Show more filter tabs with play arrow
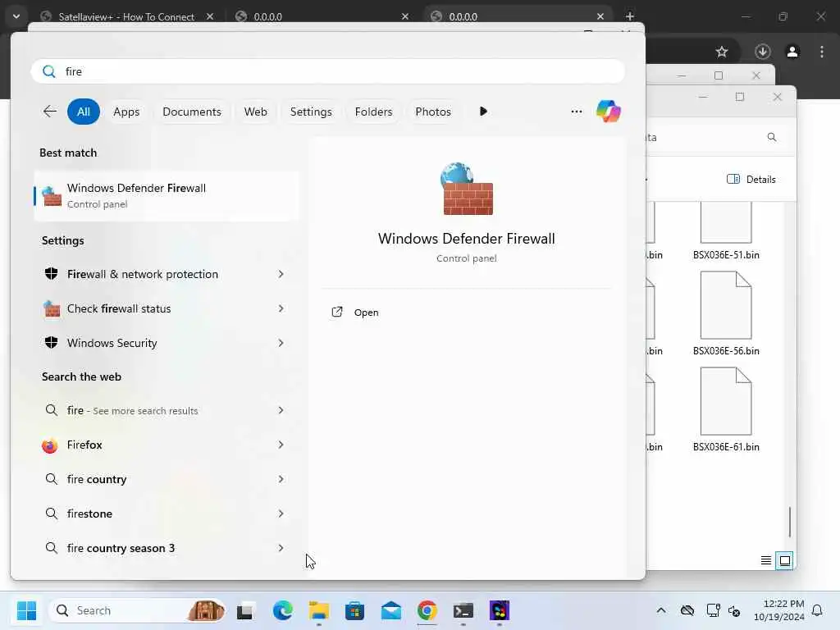 point(483,112)
